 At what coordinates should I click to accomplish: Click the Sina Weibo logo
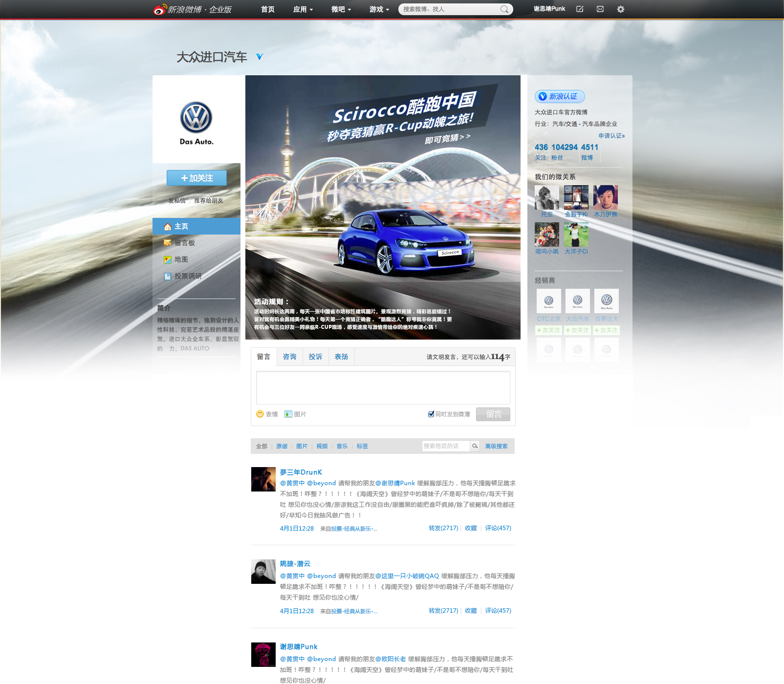[x=192, y=9]
